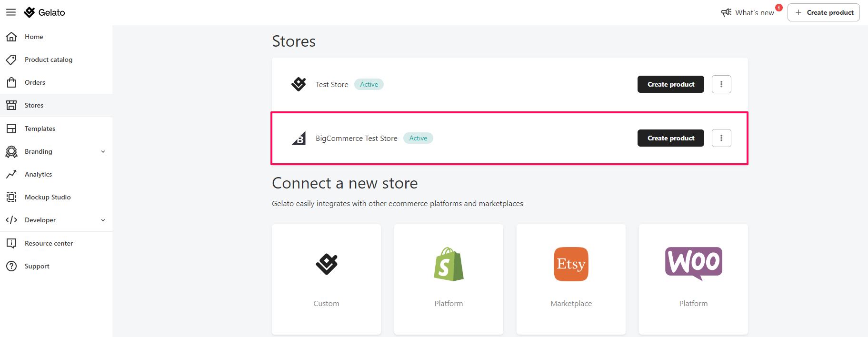Click Active badge on Test Store

click(369, 84)
